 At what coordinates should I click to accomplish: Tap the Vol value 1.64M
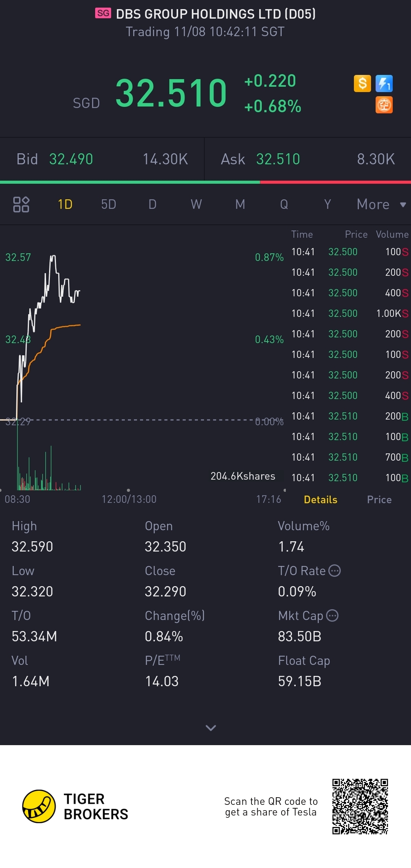coord(30,681)
